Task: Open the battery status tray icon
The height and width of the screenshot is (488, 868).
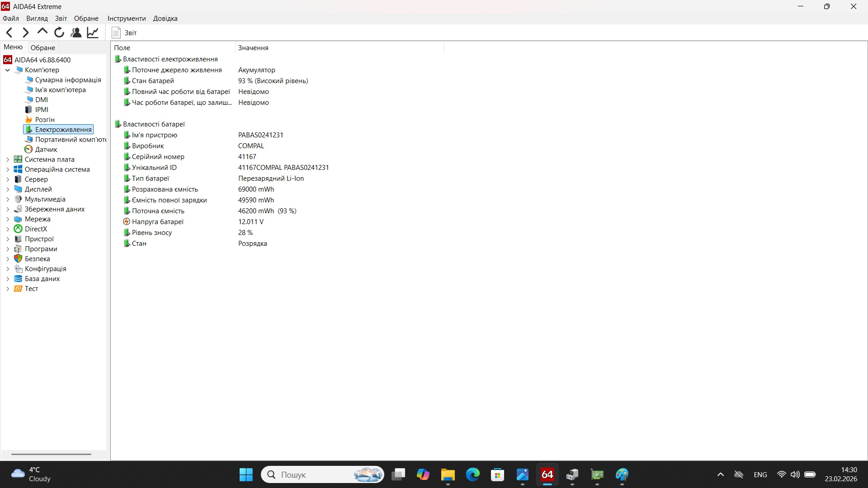Action: click(x=809, y=474)
